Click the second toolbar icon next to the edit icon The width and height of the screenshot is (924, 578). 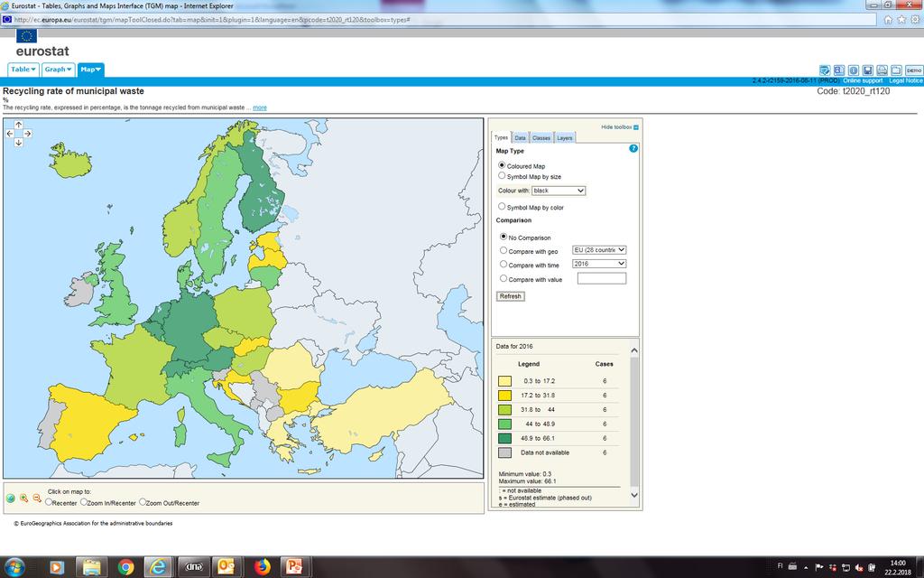pyautogui.click(x=839, y=70)
